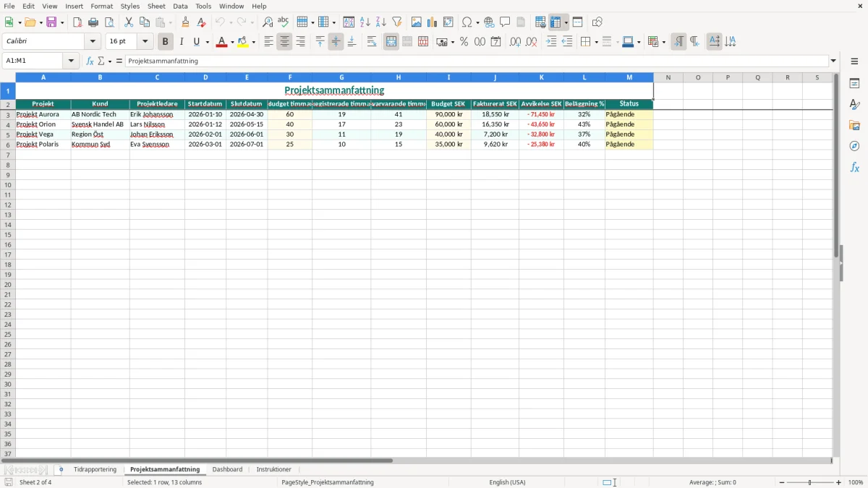Toggle Align Left

click(x=268, y=42)
